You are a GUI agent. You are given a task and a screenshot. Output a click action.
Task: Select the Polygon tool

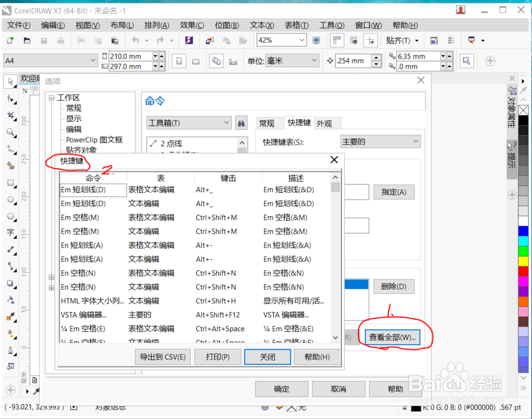click(11, 216)
